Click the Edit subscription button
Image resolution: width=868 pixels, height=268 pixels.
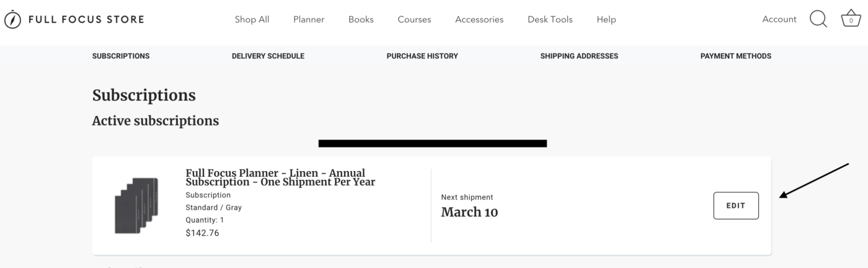tap(736, 205)
